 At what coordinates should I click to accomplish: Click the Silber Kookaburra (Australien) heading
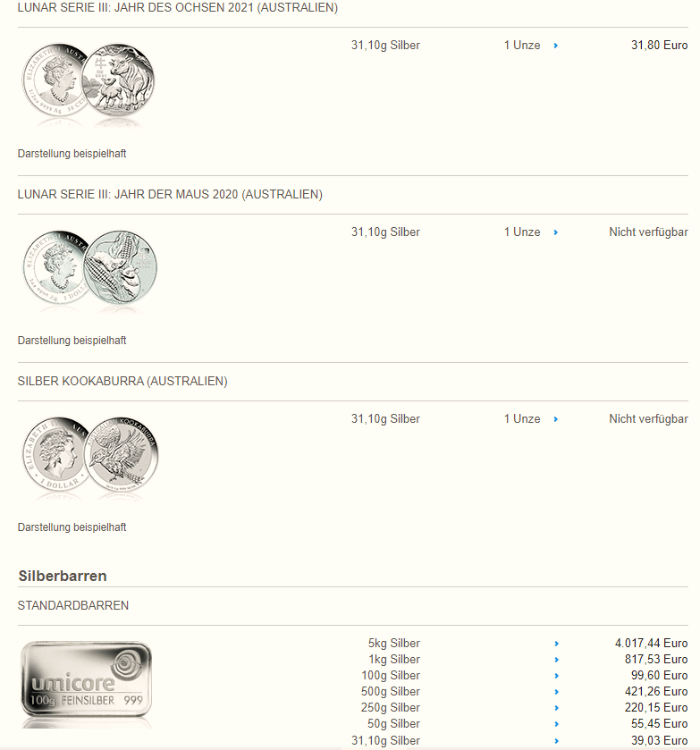click(122, 382)
